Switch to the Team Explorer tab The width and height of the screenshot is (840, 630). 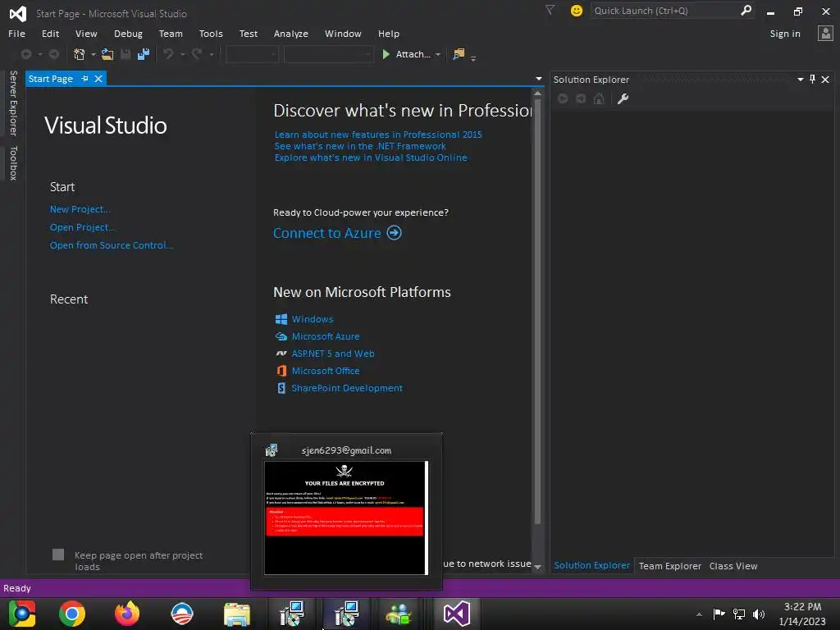pos(669,566)
